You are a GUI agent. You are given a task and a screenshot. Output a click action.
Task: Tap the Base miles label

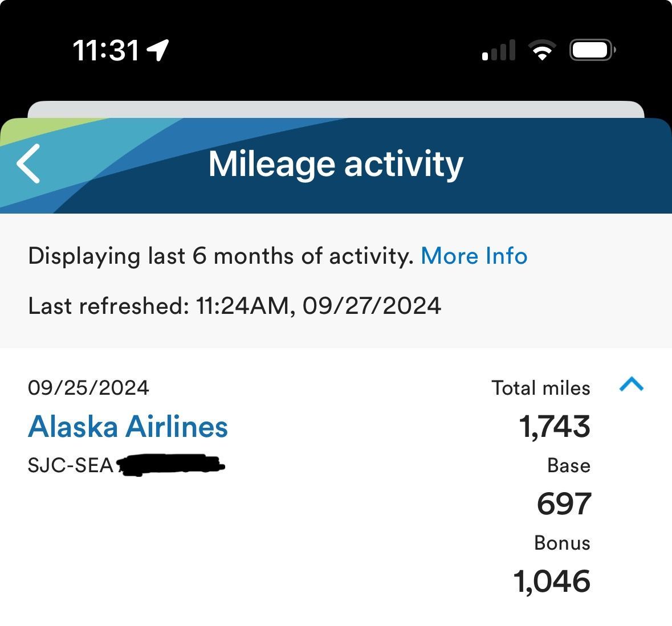pos(568,466)
